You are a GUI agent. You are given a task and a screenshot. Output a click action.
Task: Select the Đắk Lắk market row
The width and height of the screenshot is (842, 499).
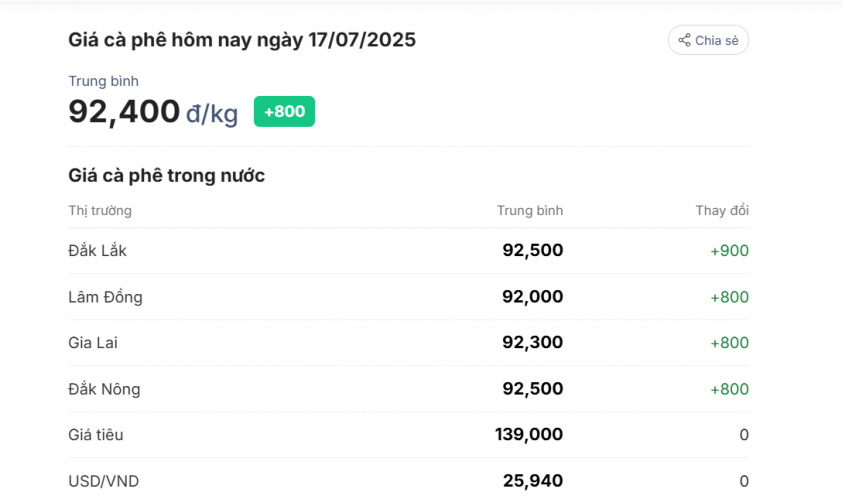pos(408,251)
